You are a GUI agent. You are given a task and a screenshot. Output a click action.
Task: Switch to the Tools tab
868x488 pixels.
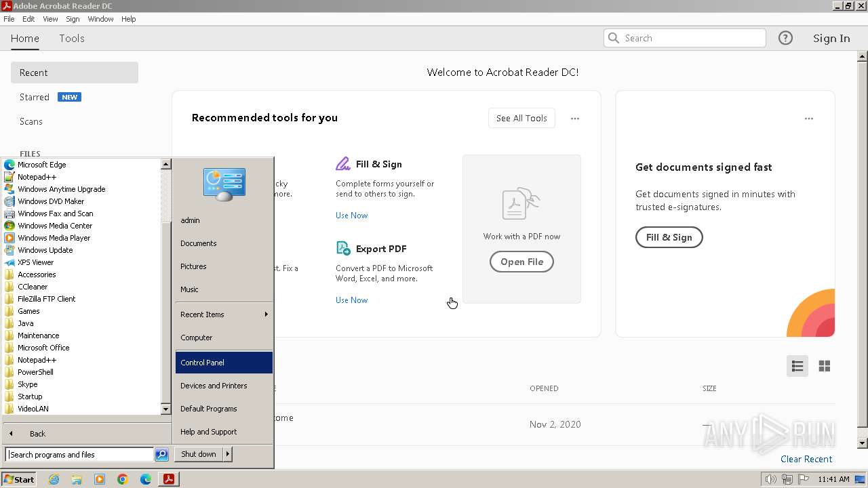click(x=72, y=38)
